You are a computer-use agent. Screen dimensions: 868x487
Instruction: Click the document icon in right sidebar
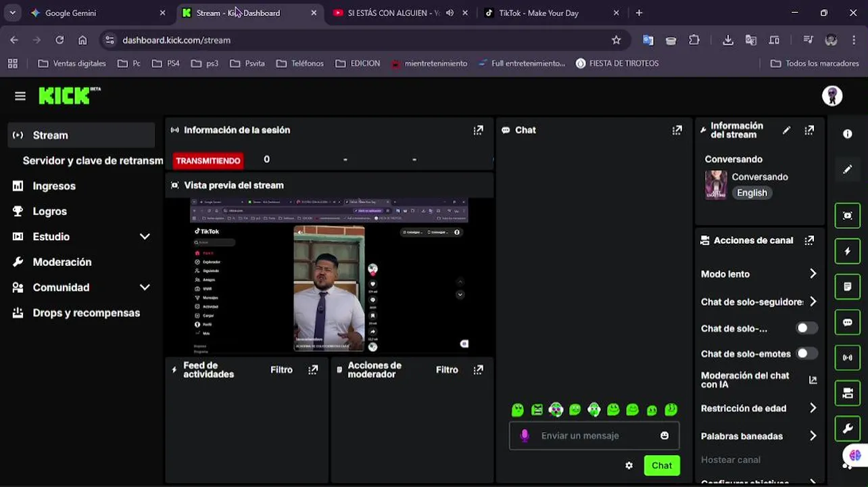click(848, 287)
